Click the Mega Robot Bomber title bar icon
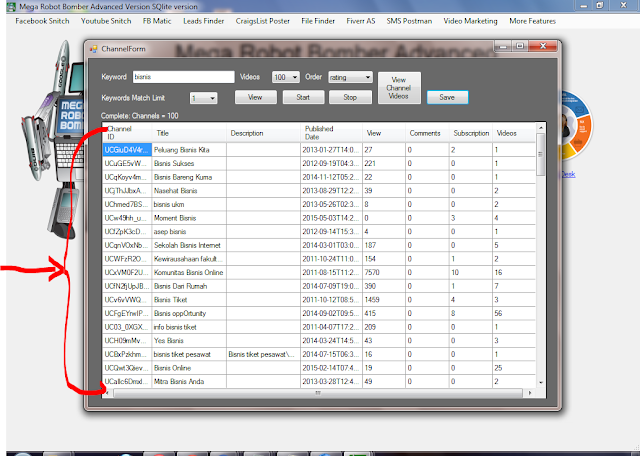The height and width of the screenshot is (456, 640). 11,7
